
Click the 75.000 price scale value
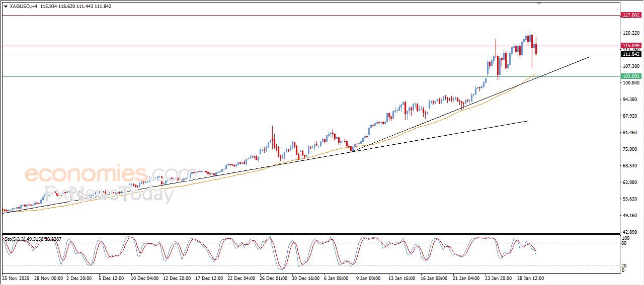630,149
